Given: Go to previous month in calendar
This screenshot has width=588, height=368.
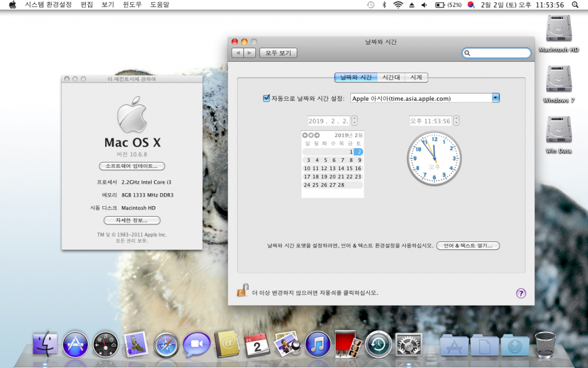Looking at the screenshot, I should (305, 135).
